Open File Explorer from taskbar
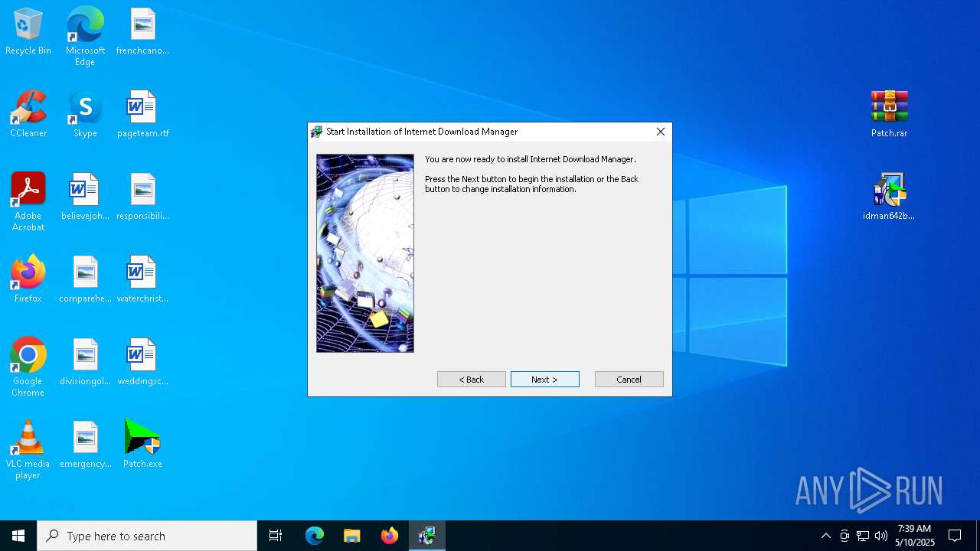The width and height of the screenshot is (980, 551). coord(352,536)
